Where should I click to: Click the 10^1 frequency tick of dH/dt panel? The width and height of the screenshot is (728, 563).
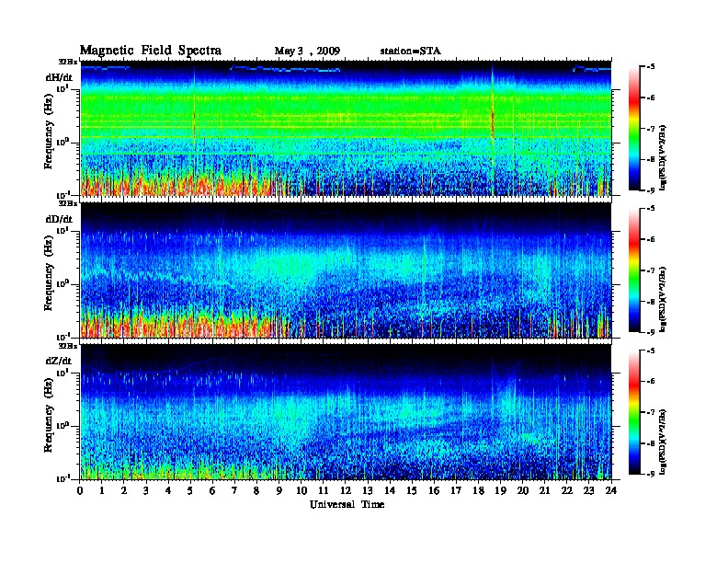[63, 88]
